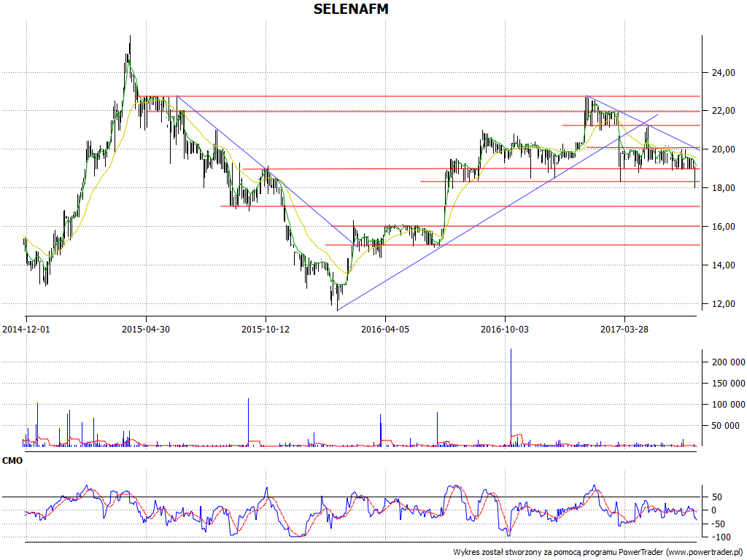Click the price peak candle above 24,00

[x=130, y=57]
